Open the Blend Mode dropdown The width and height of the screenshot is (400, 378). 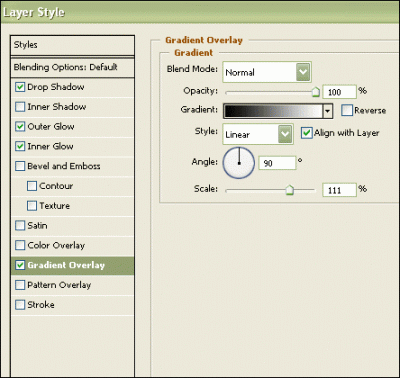(267, 72)
